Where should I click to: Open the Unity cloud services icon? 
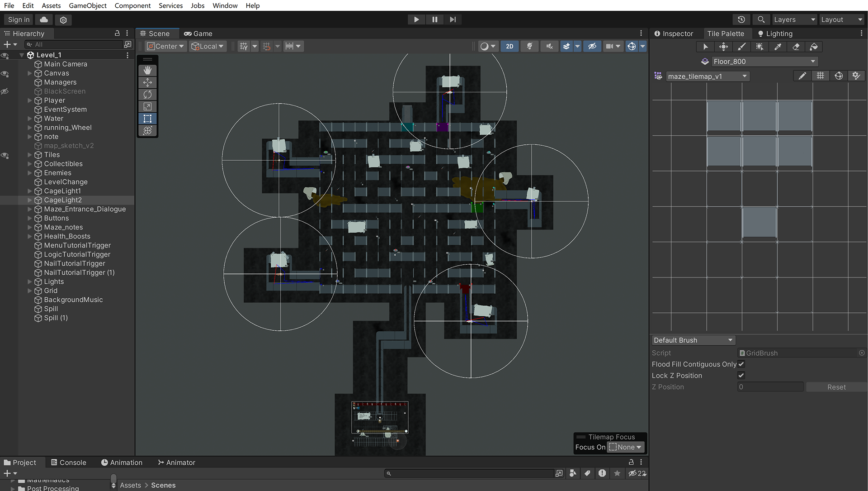(x=44, y=19)
